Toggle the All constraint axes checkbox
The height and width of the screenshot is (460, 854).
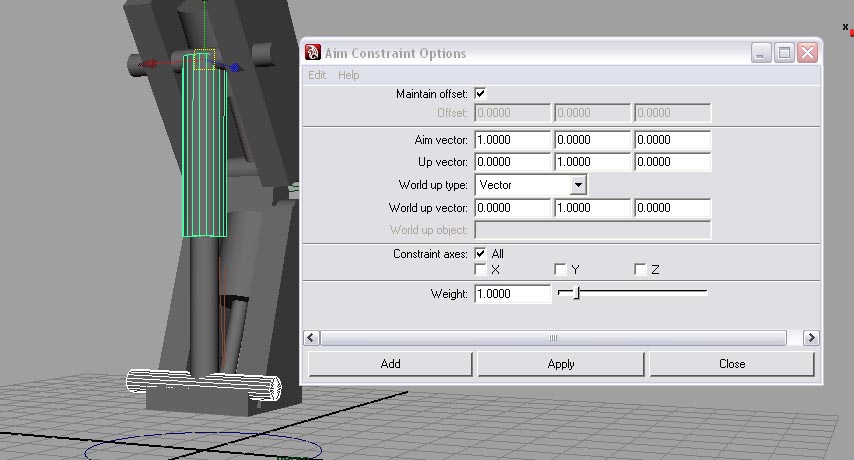(480, 254)
